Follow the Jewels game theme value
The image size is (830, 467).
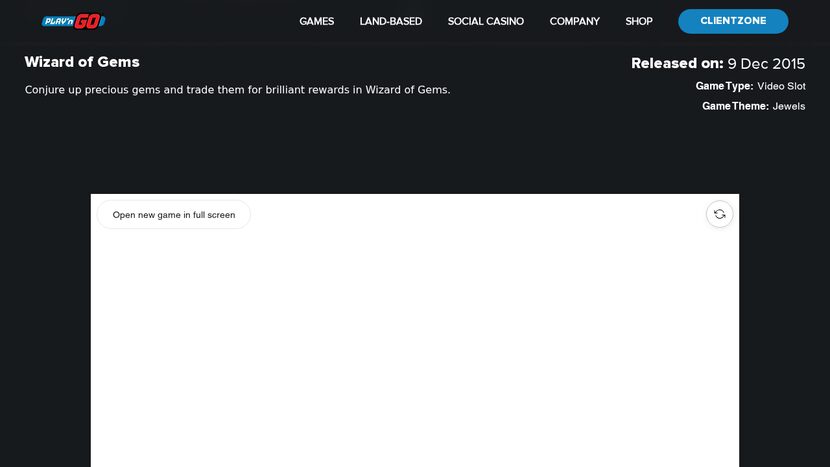788,106
